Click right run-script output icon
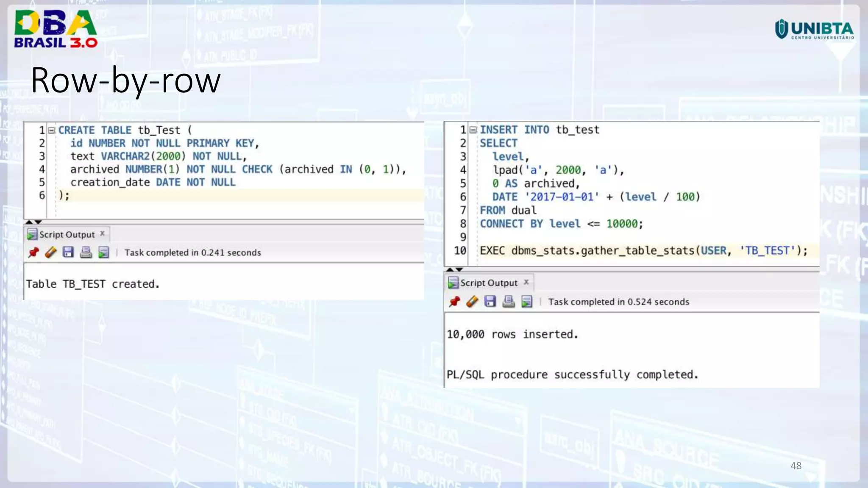Viewport: 868px width, 488px height. click(527, 302)
